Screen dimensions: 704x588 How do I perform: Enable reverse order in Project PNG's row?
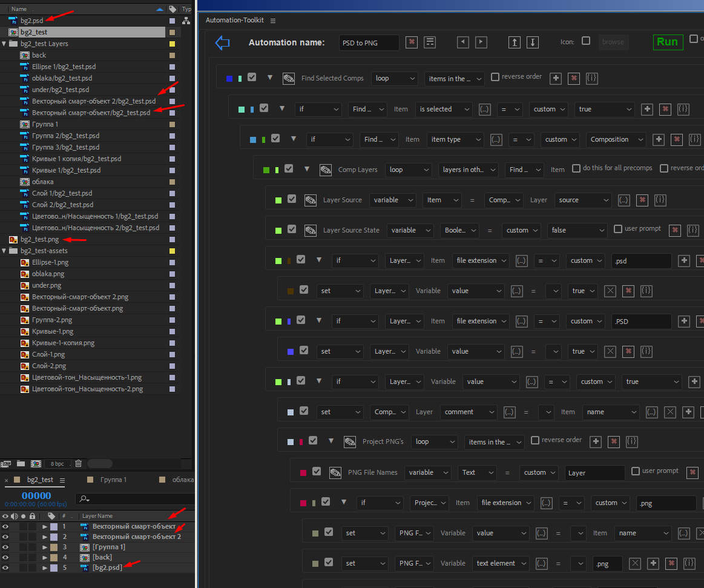click(535, 440)
